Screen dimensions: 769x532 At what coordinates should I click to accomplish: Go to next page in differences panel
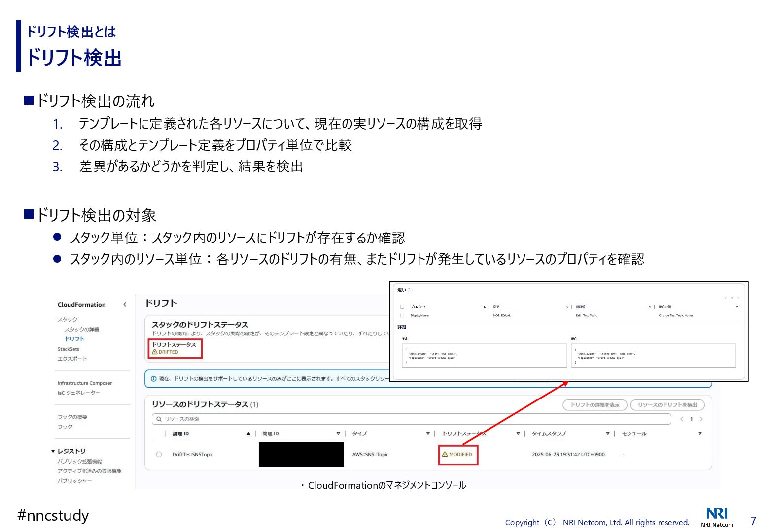[738, 298]
